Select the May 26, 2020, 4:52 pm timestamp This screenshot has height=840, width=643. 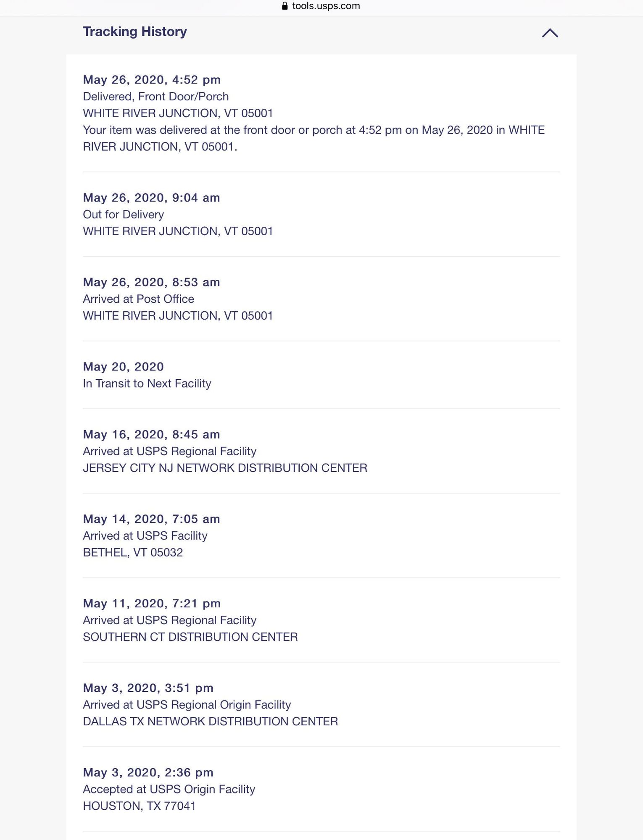[x=152, y=80]
